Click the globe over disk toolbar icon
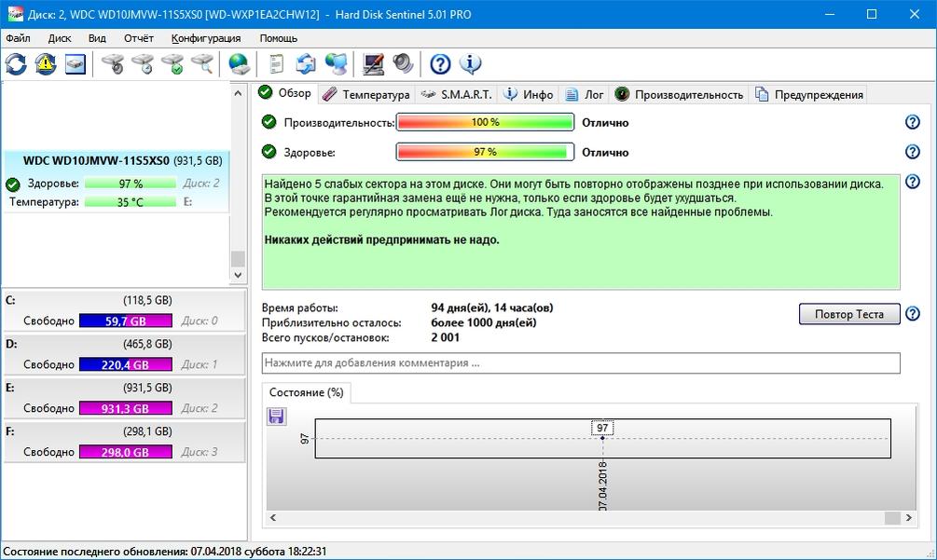Screen dimensions: 937x560 [239, 64]
